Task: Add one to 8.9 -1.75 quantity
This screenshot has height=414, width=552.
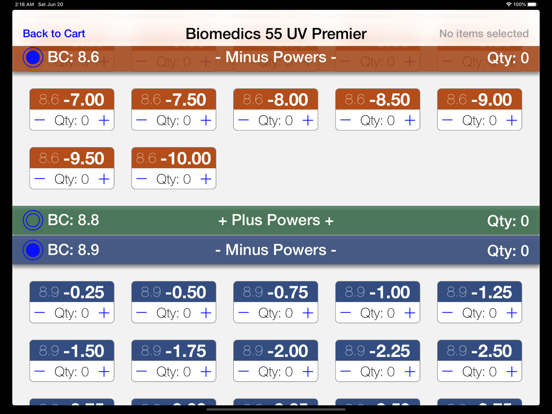Action: click(x=206, y=372)
